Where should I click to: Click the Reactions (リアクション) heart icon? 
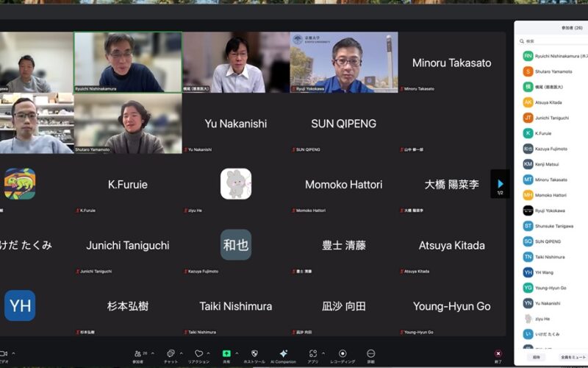(x=198, y=353)
